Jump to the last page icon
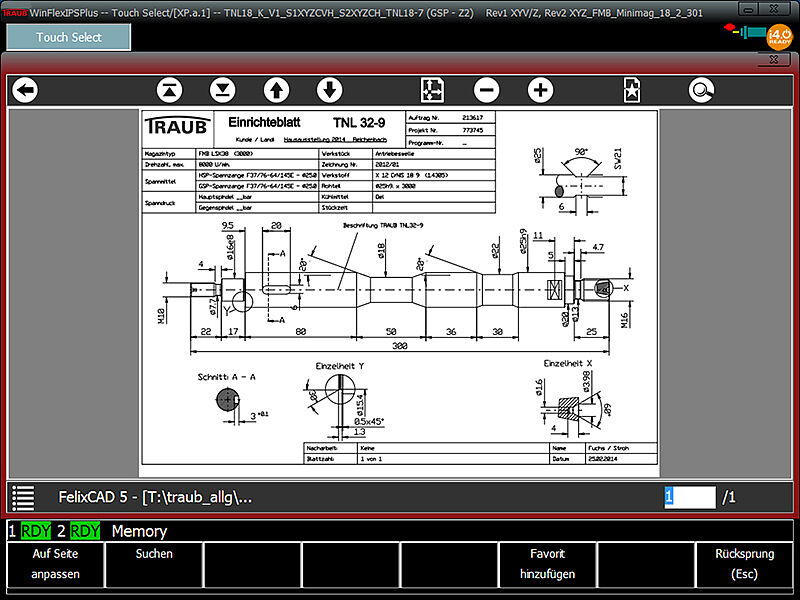The width and height of the screenshot is (800, 600). point(222,91)
